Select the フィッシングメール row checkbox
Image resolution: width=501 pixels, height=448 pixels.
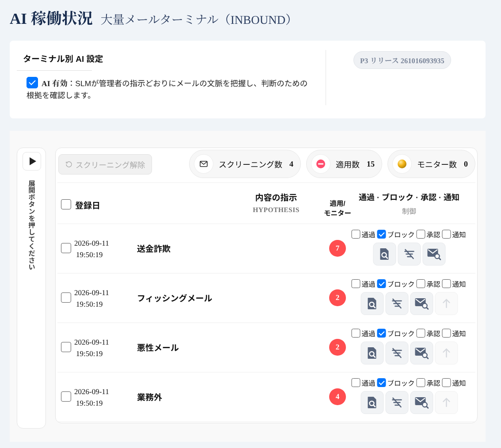click(x=66, y=297)
